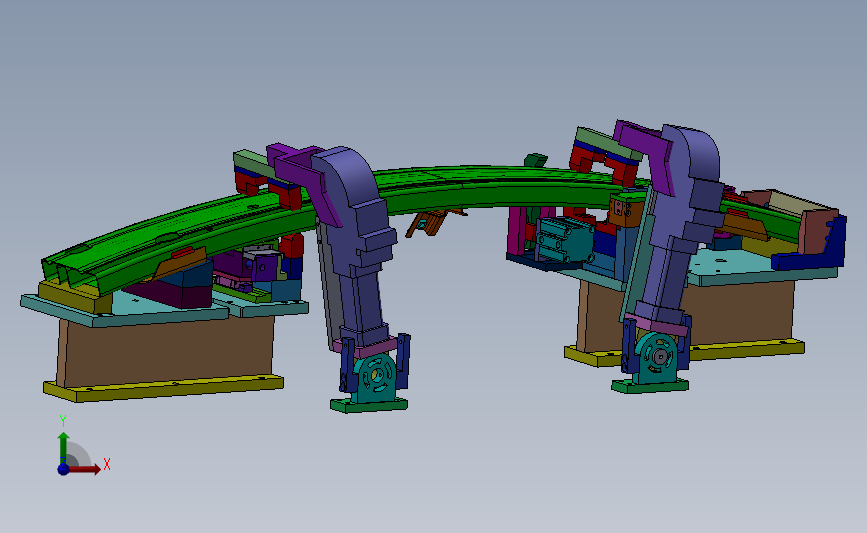Click the red X axis arrow of triad
The width and height of the screenshot is (867, 533).
point(85,469)
